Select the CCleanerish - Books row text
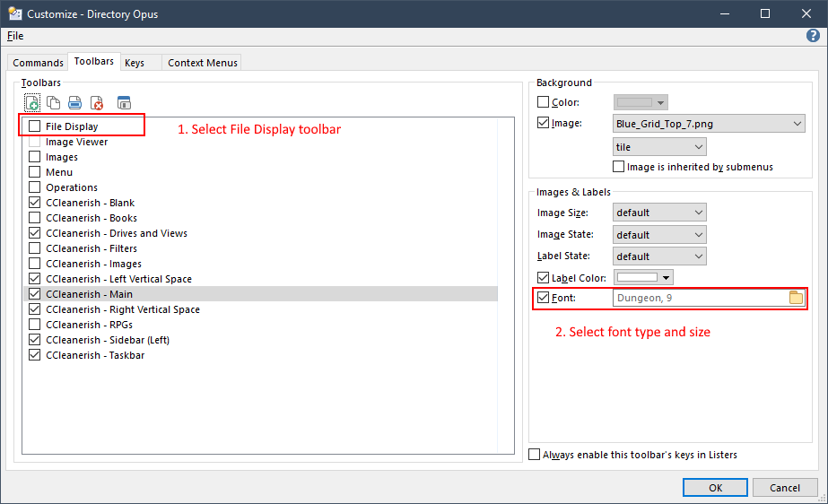828x504 pixels. click(x=92, y=218)
